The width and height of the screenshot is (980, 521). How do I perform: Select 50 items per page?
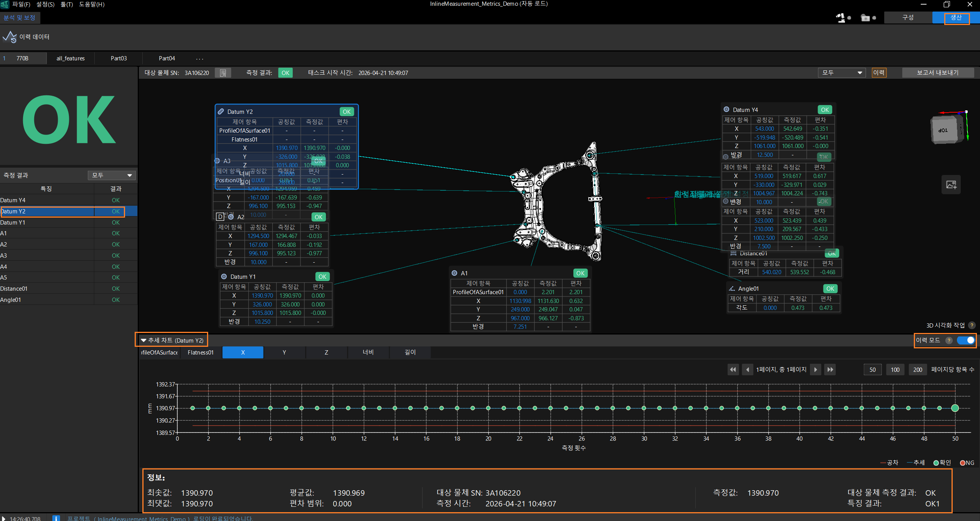coord(872,370)
